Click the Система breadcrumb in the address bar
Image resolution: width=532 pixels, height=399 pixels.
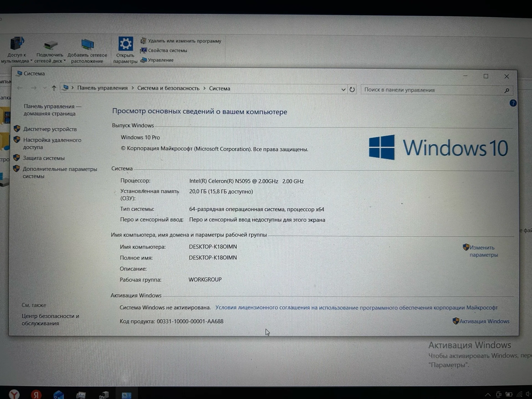click(x=220, y=89)
